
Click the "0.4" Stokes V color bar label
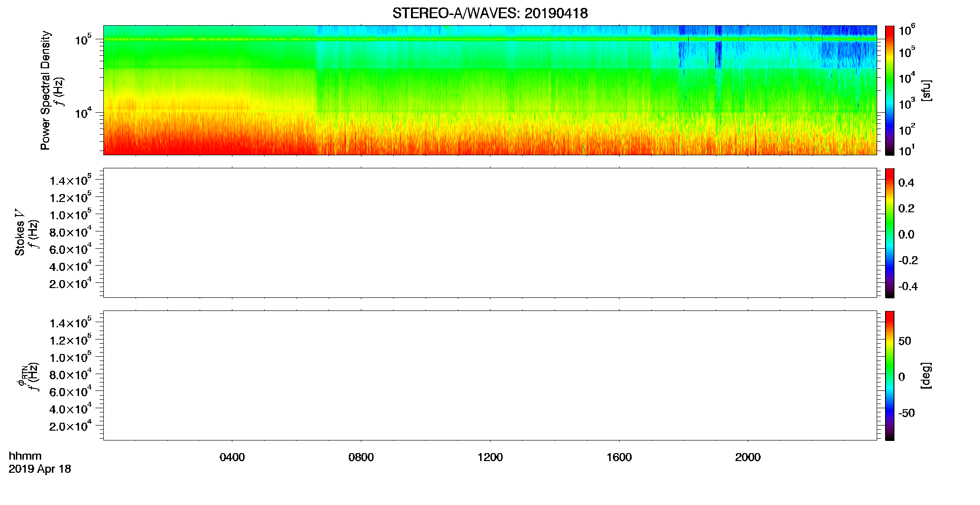906,183
